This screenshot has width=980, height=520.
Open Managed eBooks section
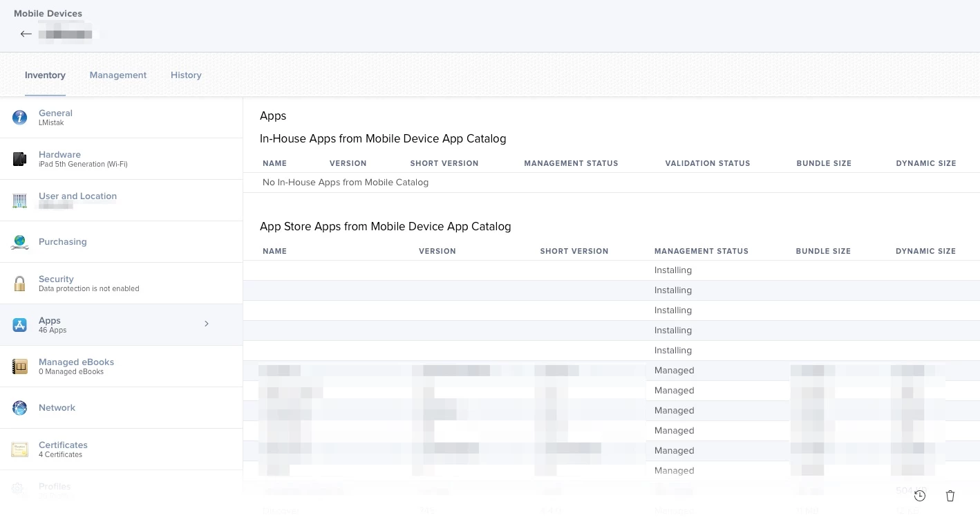point(121,366)
